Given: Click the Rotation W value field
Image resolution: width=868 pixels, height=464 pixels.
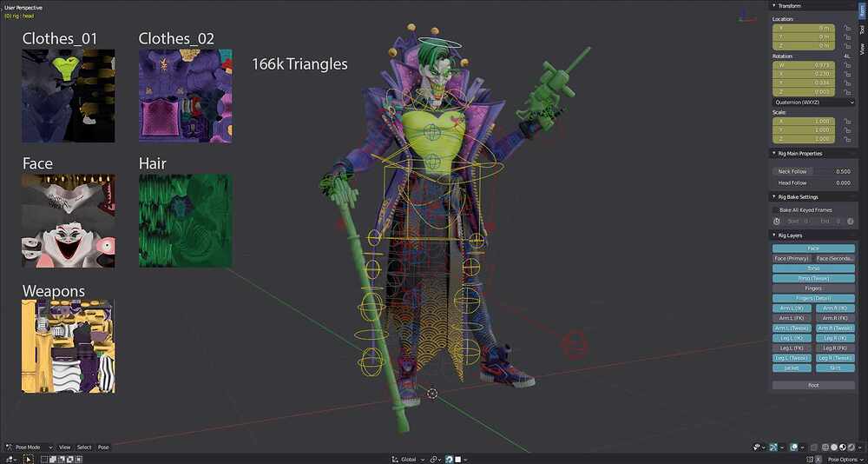Looking at the screenshot, I should coord(803,65).
